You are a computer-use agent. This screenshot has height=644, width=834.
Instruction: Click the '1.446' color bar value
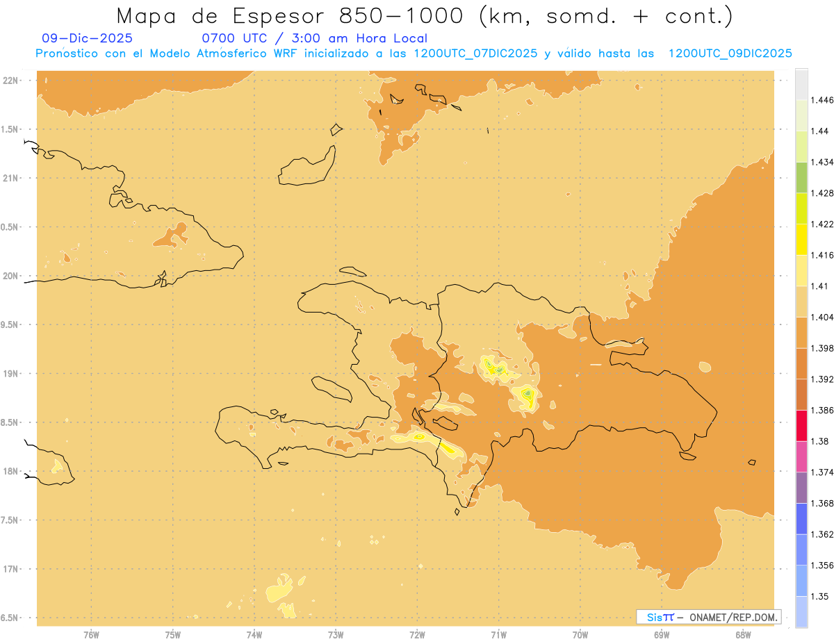point(822,100)
